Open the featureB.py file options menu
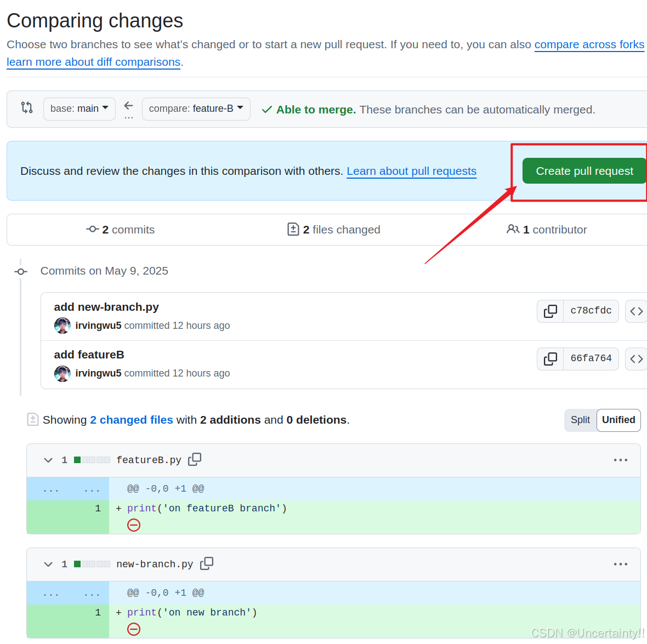Image resolution: width=647 pixels, height=644 pixels. [x=620, y=460]
